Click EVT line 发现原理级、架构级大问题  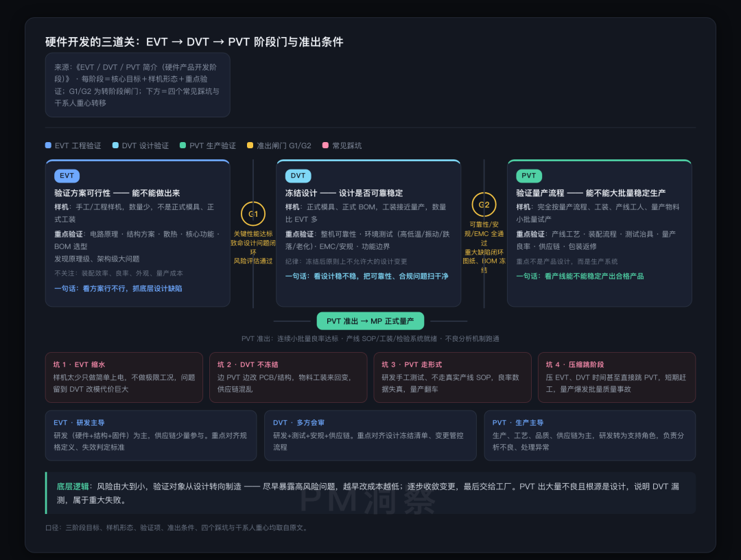click(x=97, y=259)
